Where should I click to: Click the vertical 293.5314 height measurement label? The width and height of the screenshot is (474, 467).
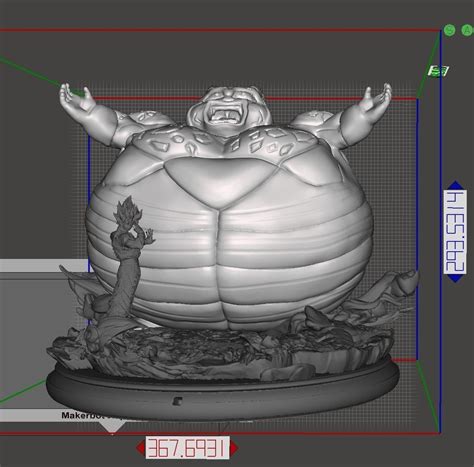[x=455, y=232]
